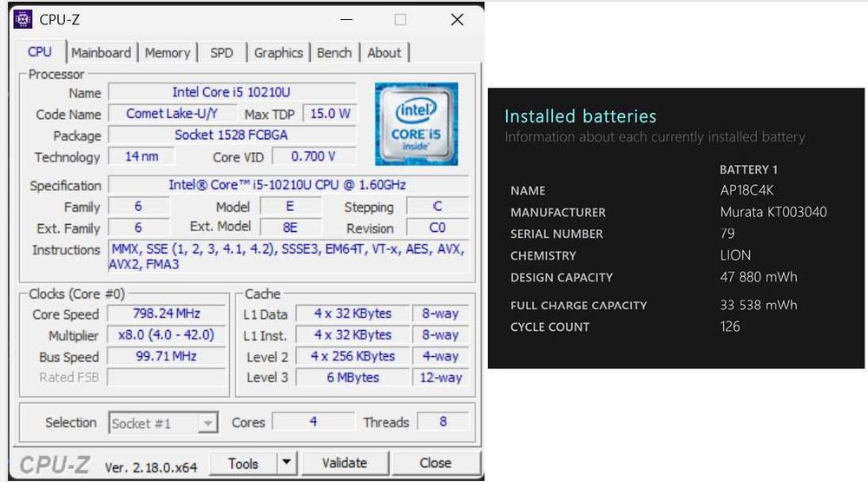Open the Socket #1 selection dropdown

click(x=163, y=423)
